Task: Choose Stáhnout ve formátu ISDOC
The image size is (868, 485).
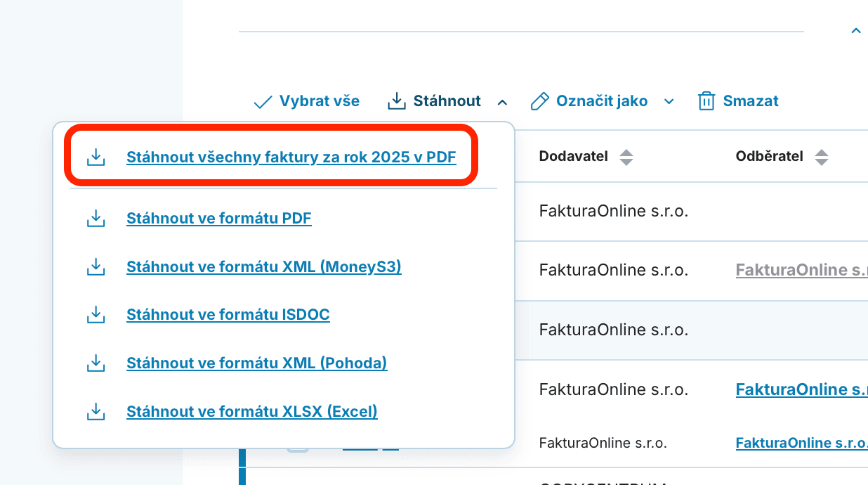Action: coord(228,315)
